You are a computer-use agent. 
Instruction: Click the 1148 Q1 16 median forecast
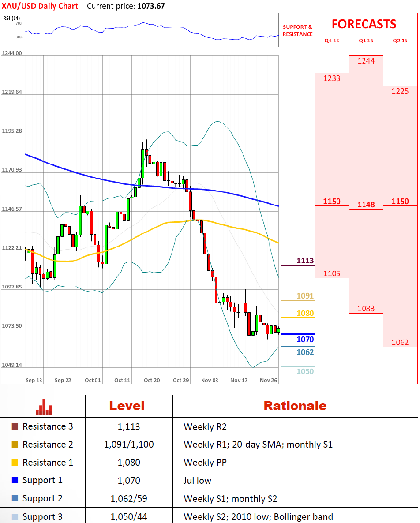coord(366,205)
